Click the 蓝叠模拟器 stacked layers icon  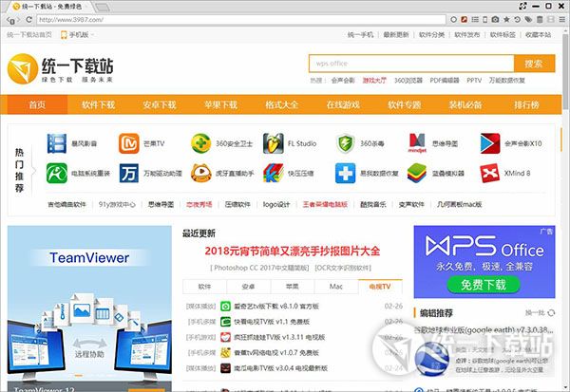(x=417, y=173)
